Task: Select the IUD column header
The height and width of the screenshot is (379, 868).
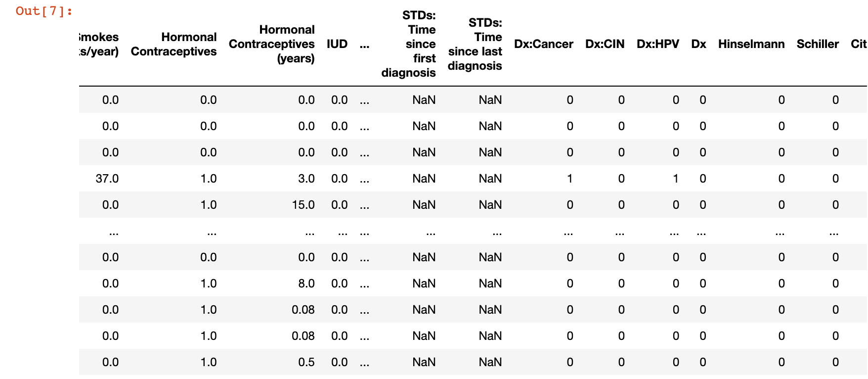Action: tap(337, 44)
